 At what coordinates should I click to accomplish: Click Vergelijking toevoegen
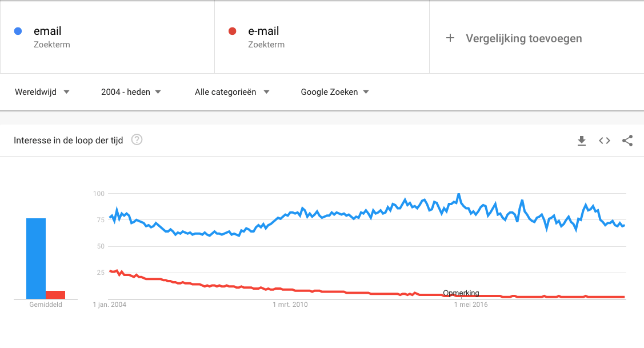(x=523, y=38)
